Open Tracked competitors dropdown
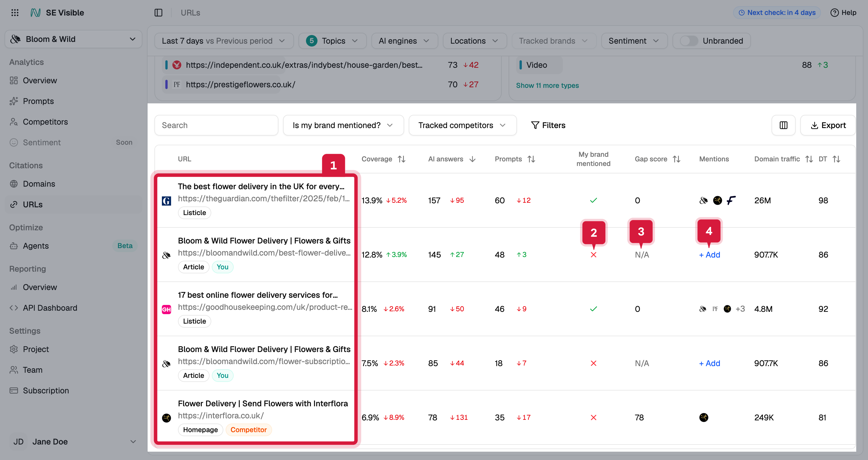This screenshot has width=868, height=460. [x=462, y=125]
